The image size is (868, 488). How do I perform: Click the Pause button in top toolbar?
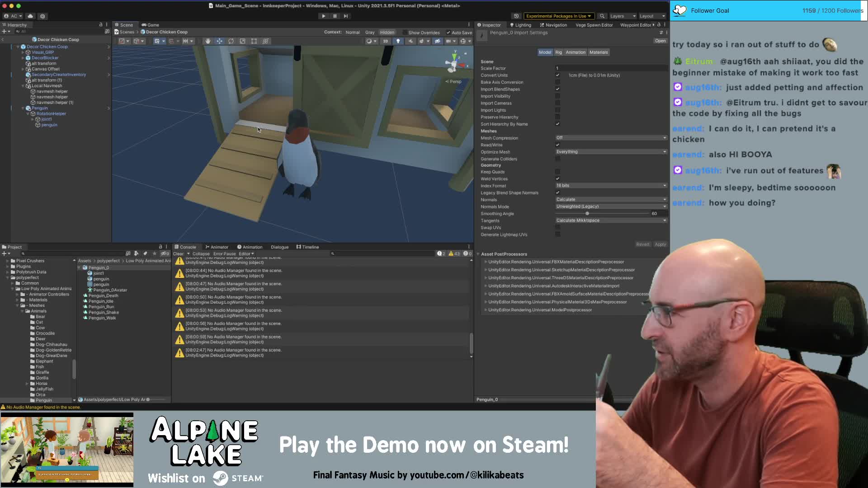tap(335, 16)
